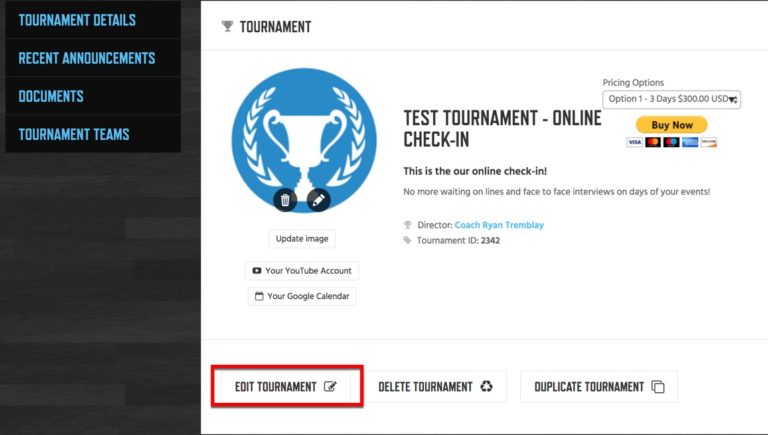
Task: Open the Pricing Options dropdown
Action: (672, 99)
